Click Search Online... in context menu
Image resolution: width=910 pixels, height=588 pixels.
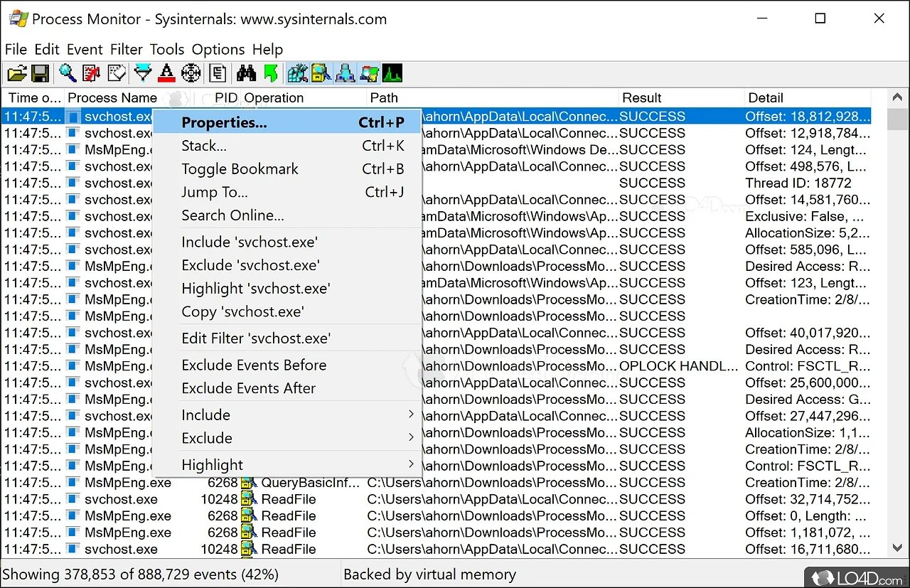tap(232, 215)
